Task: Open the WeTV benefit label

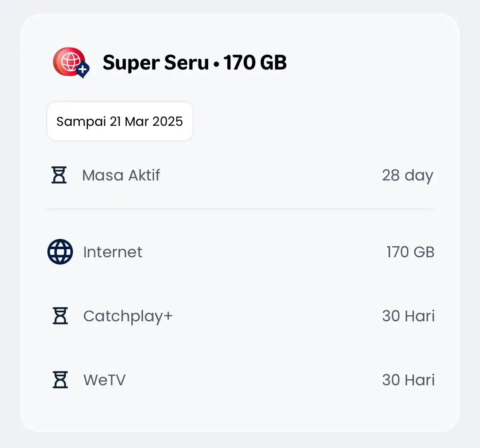Action: coord(105,380)
